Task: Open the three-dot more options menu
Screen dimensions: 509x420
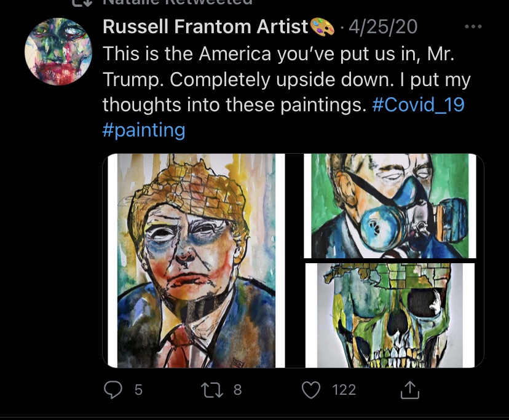Action: click(473, 26)
